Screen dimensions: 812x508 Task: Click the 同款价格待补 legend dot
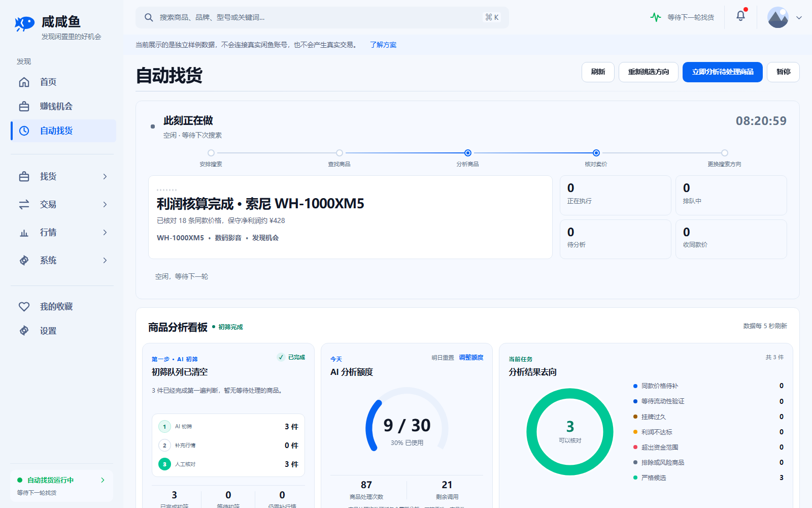[635, 386]
